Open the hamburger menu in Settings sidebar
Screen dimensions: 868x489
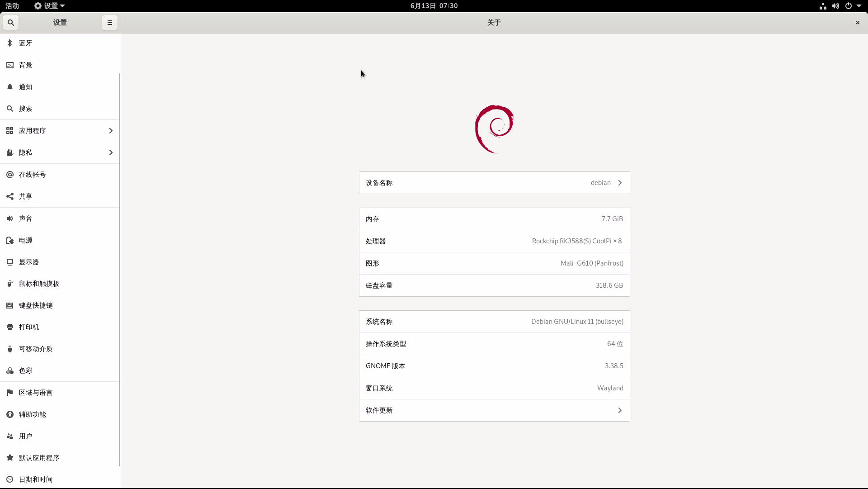(x=110, y=23)
